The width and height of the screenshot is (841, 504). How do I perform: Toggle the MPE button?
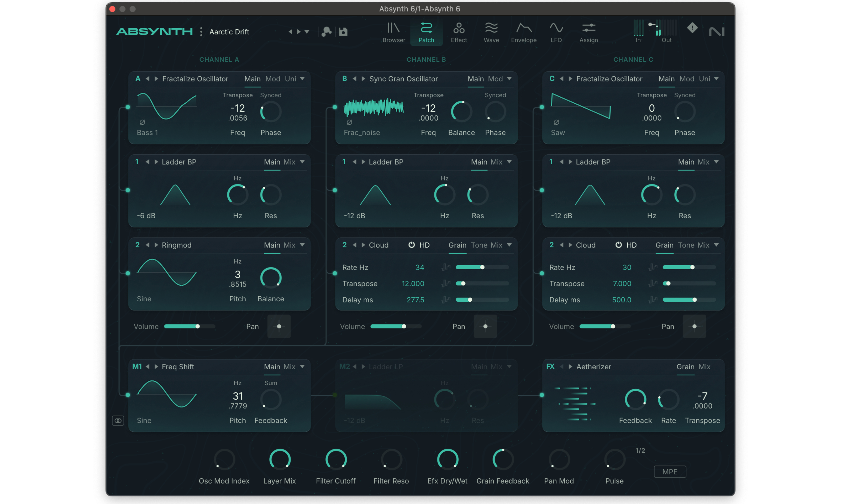point(670,471)
